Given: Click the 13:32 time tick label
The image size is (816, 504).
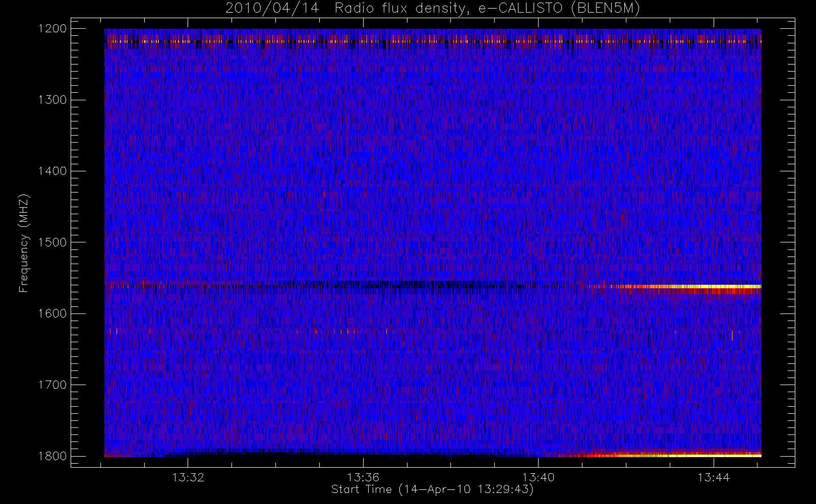Looking at the screenshot, I should click(x=188, y=477).
